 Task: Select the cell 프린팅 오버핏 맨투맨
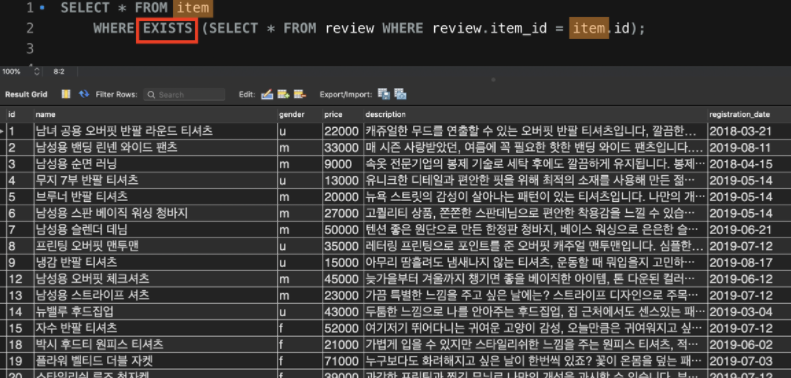pyautogui.click(x=155, y=245)
